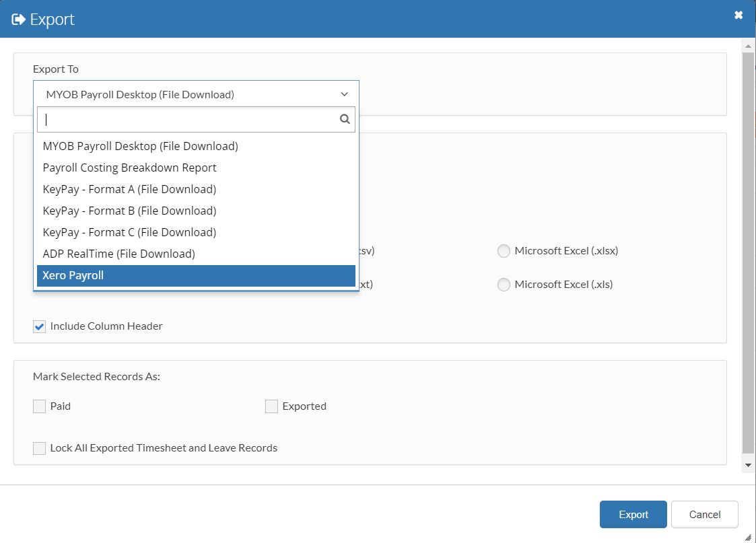Image resolution: width=756 pixels, height=543 pixels.
Task: Pick KeyPay - Format A (File Download)
Action: point(196,189)
